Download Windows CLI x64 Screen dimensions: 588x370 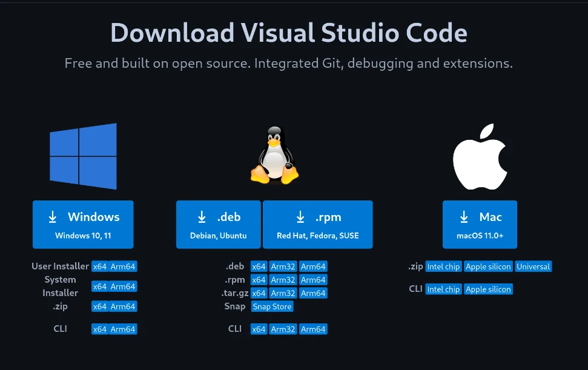(100, 329)
